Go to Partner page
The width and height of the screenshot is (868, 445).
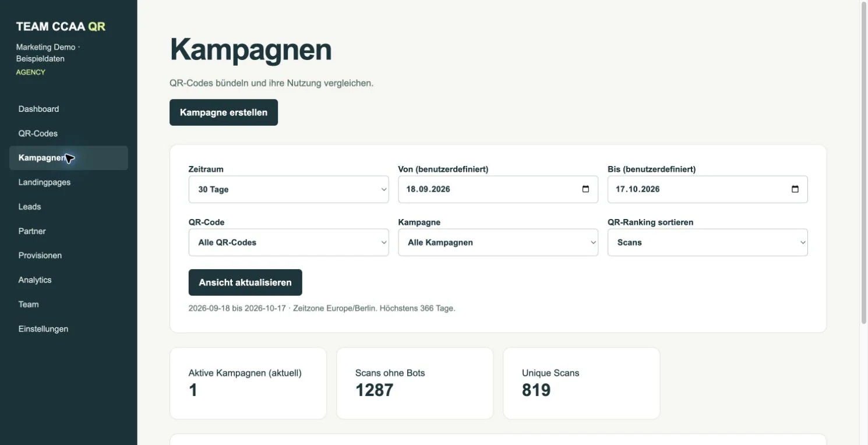(69, 231)
